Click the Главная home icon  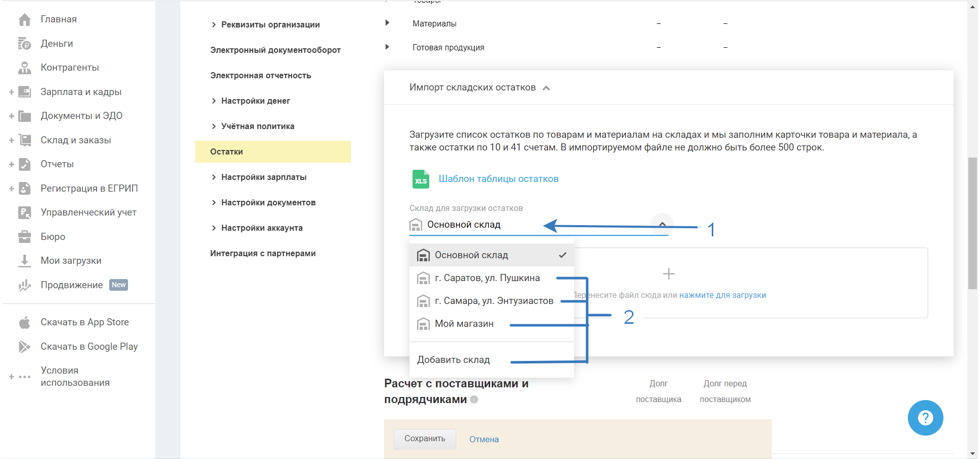pos(24,19)
